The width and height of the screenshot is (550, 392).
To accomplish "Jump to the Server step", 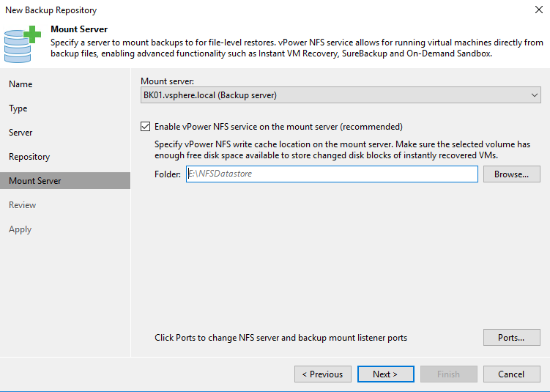I will 21,133.
